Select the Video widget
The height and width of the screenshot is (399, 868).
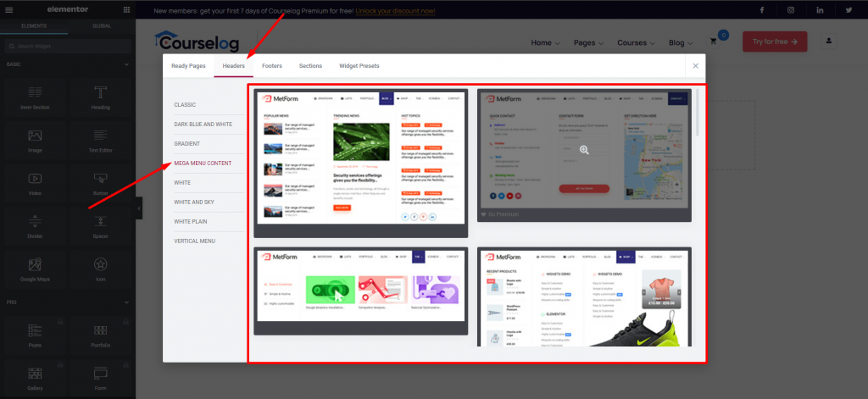[x=34, y=184]
